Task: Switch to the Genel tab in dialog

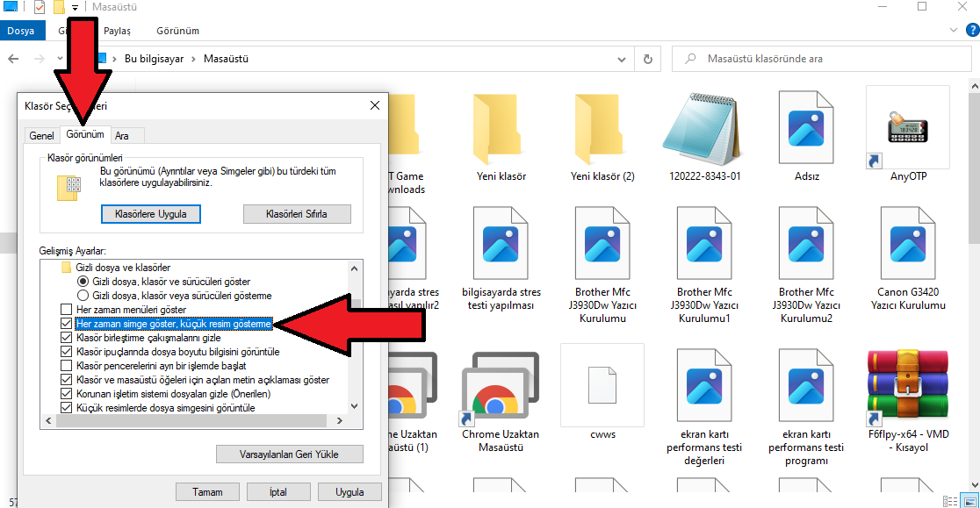Action: pos(41,135)
